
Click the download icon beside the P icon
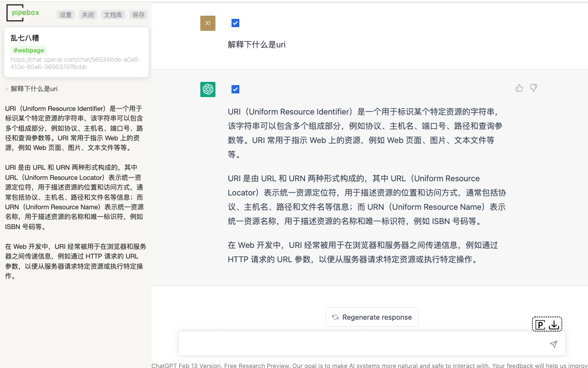coord(554,324)
